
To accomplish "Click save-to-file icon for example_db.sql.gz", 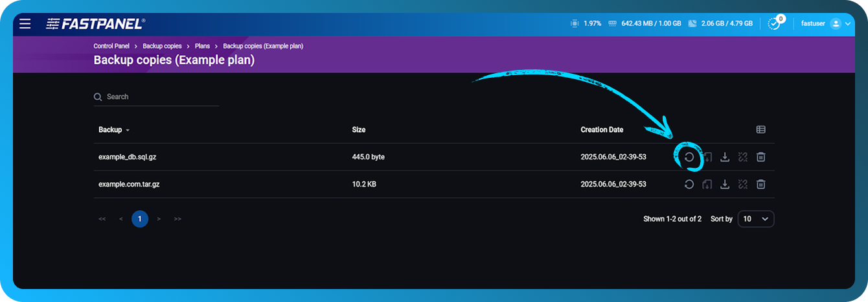I will pyautogui.click(x=707, y=157).
